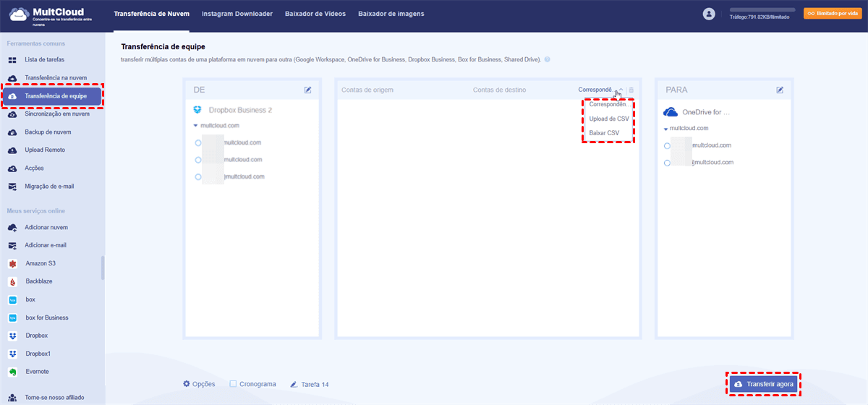This screenshot has width=868, height=405.
Task: Click OneDrive for ... destination entry
Action: pos(697,112)
